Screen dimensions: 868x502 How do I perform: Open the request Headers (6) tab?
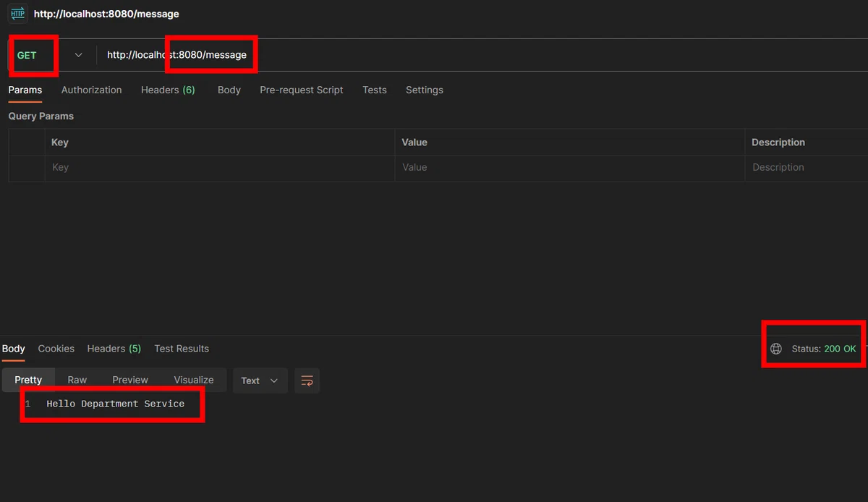coord(168,90)
